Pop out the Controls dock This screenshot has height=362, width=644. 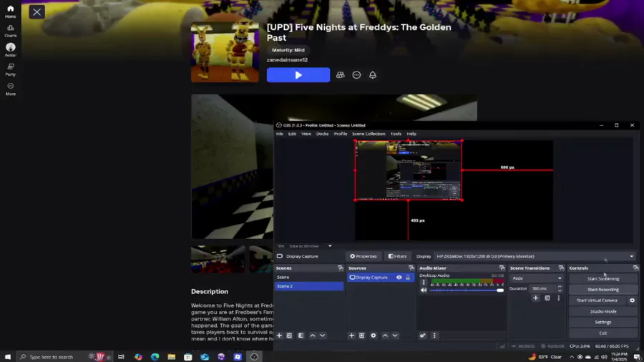(636, 268)
